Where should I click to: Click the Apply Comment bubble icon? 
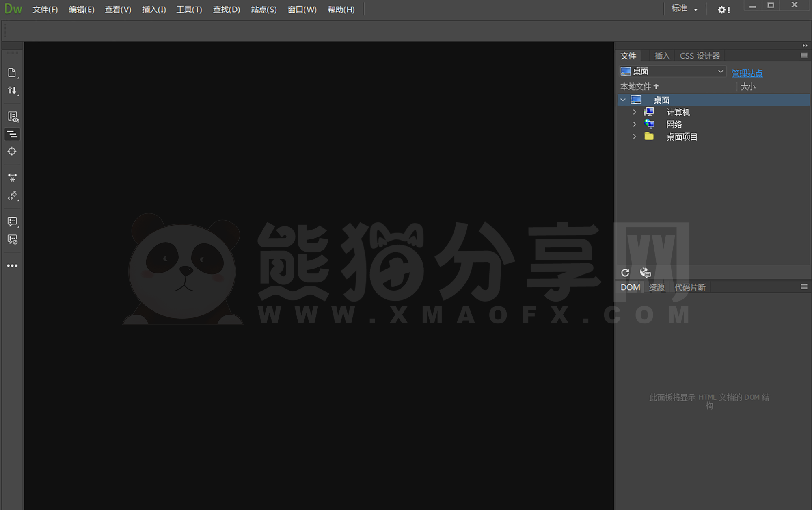[x=12, y=221]
